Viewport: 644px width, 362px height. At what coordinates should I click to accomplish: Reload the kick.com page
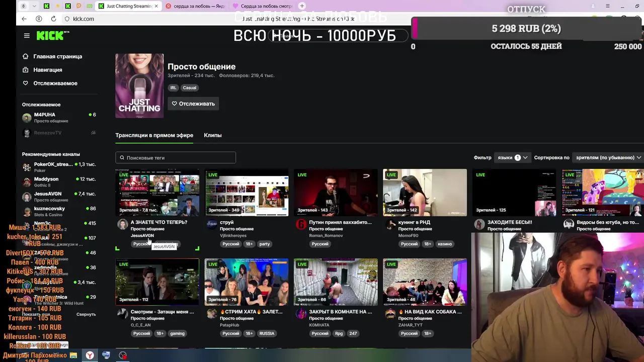(53, 19)
